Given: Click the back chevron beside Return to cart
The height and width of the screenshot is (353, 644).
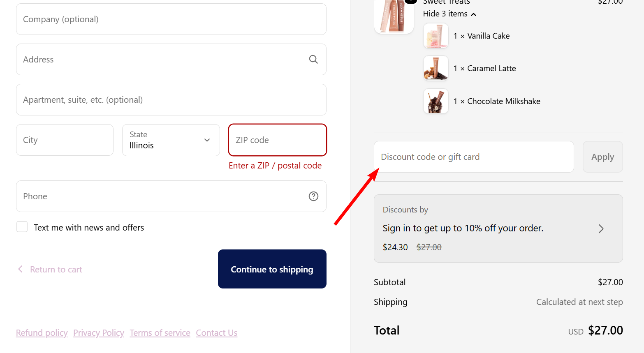Looking at the screenshot, I should (20, 269).
